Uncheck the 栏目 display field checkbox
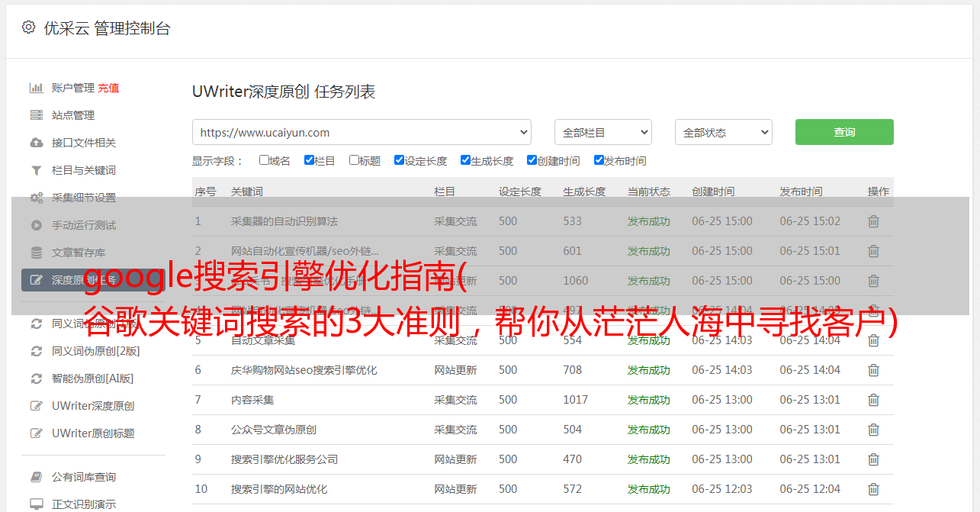 click(309, 160)
